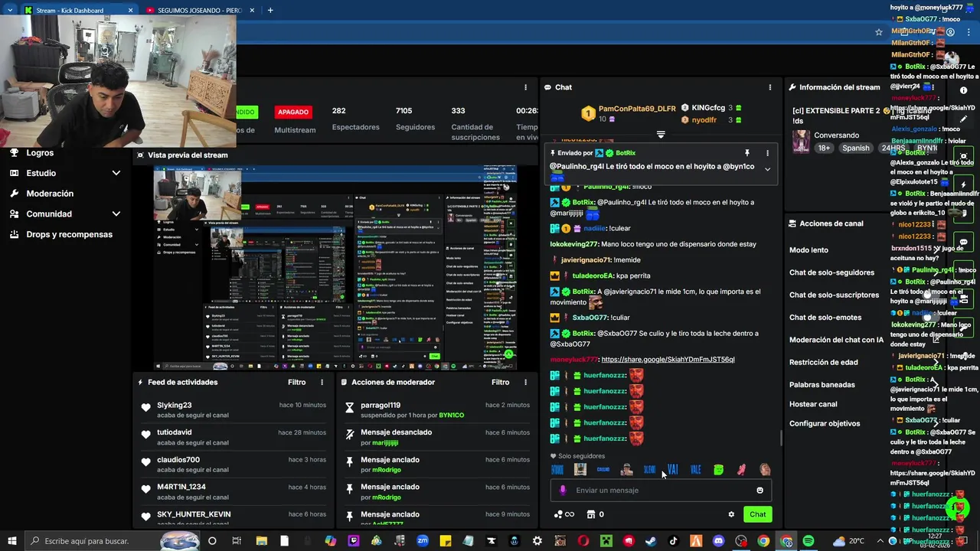980x551 pixels.
Task: Click the info icon beside stream information
Action: [x=963, y=90]
